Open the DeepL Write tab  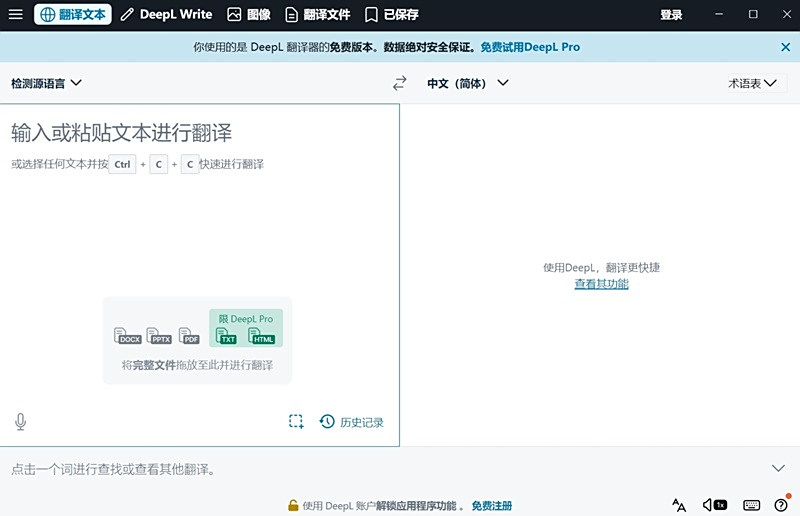166,14
